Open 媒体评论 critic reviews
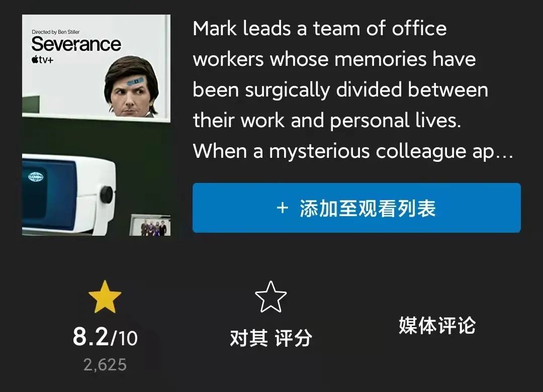The image size is (543, 392). 437,326
